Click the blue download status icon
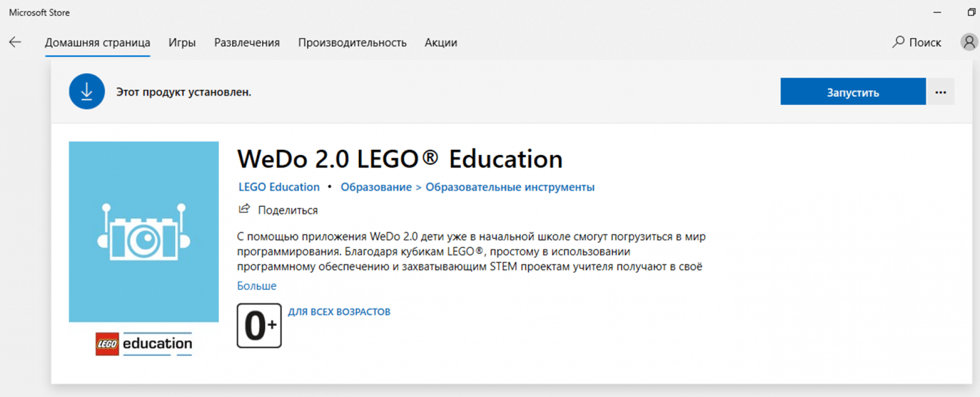The height and width of the screenshot is (397, 980). (x=87, y=91)
